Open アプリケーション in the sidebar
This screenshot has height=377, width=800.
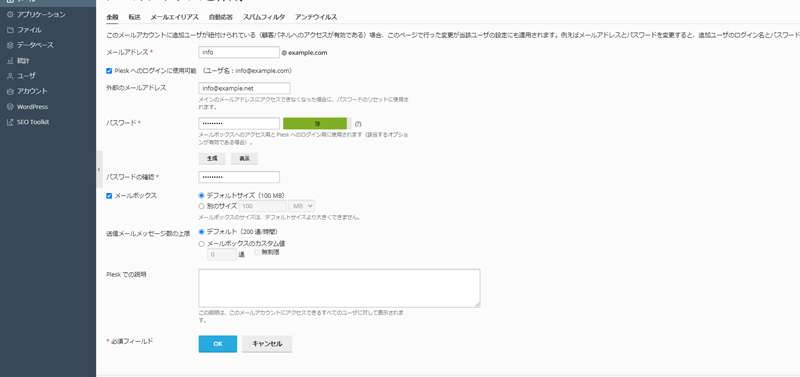(41, 15)
